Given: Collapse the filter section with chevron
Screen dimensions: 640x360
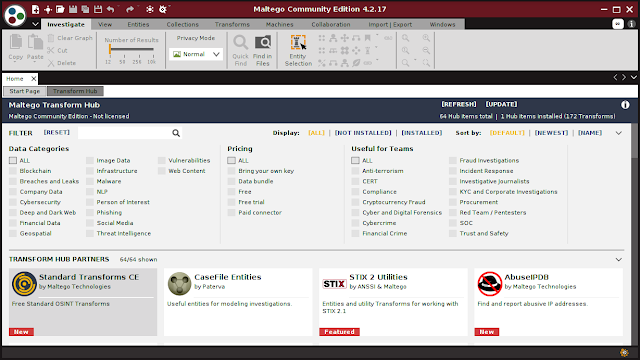Looking at the screenshot, I should pos(619,133).
